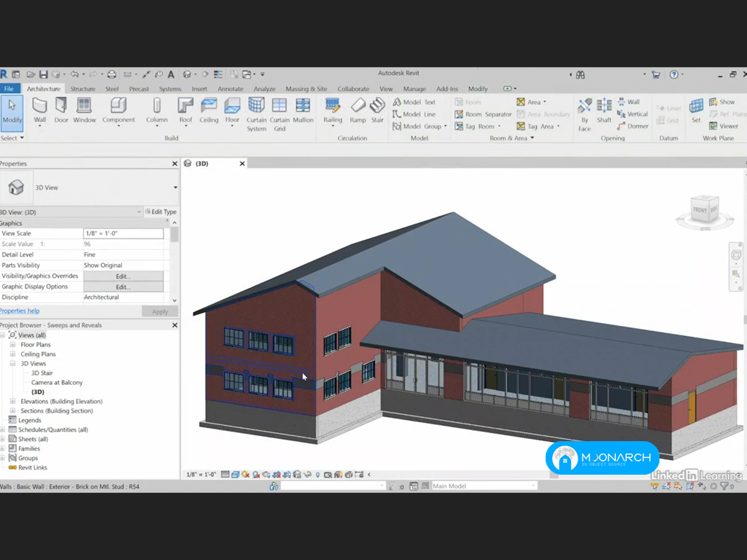Viewport: 747px width, 560px height.
Task: Switch to the Annotate tab
Action: [230, 89]
